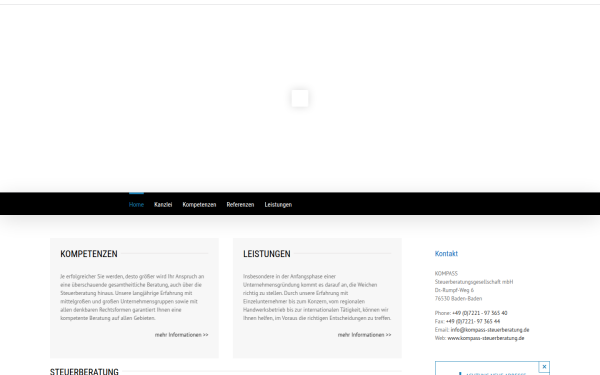Image resolution: width=600 pixels, height=375 pixels.
Task: Click the fax number +49 (0)7221 - 97 365 44
Action: pyautogui.click(x=473, y=321)
